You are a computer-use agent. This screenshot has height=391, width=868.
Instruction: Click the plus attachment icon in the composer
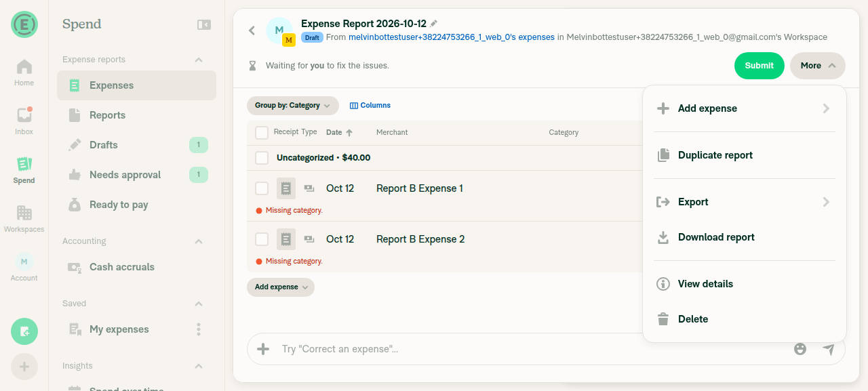point(263,349)
